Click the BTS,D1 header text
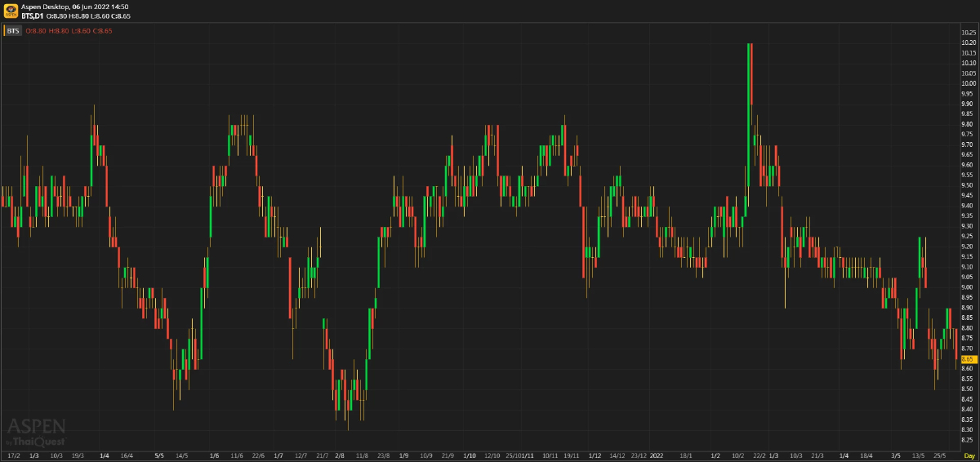This screenshot has width=980, height=462. coord(33,16)
